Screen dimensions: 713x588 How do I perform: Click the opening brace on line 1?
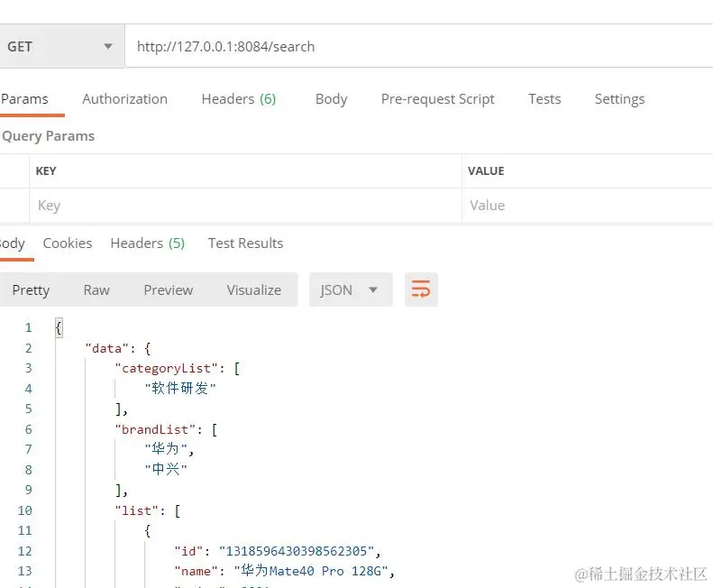[59, 327]
